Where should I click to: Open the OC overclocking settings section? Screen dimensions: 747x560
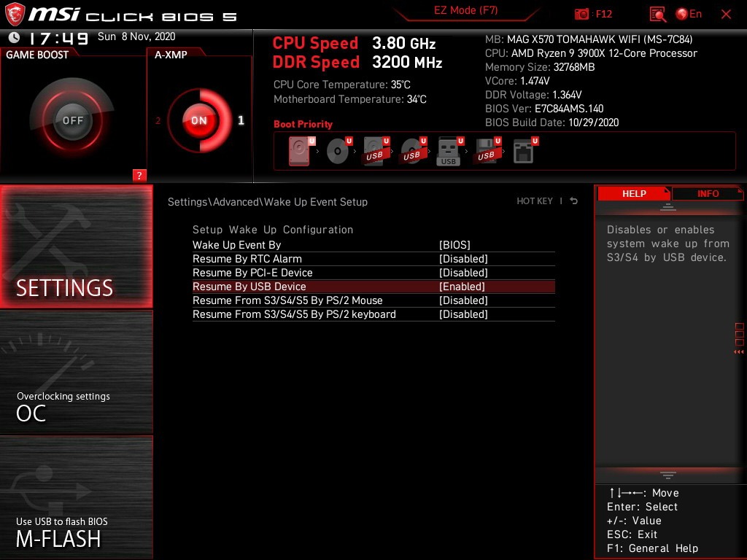pyautogui.click(x=76, y=372)
